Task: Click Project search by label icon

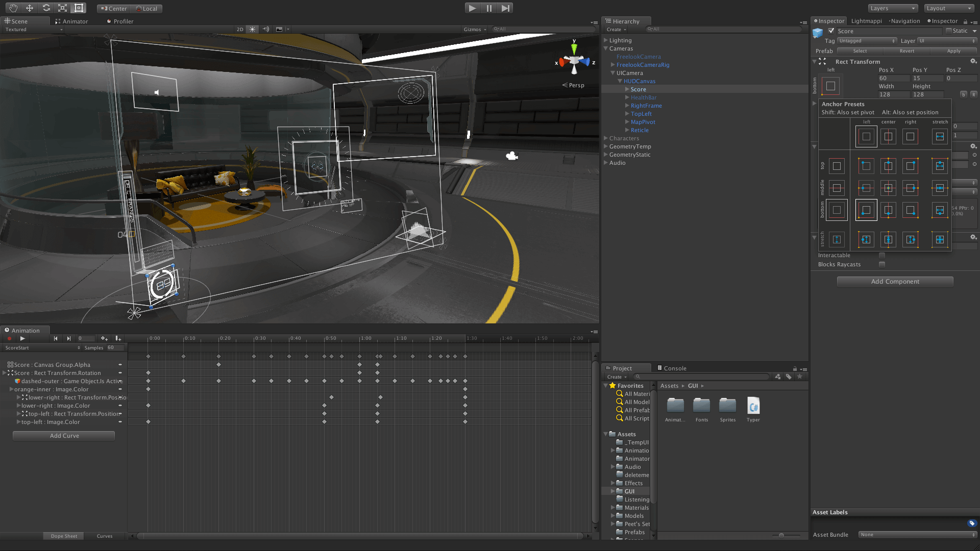Action: pos(789,377)
